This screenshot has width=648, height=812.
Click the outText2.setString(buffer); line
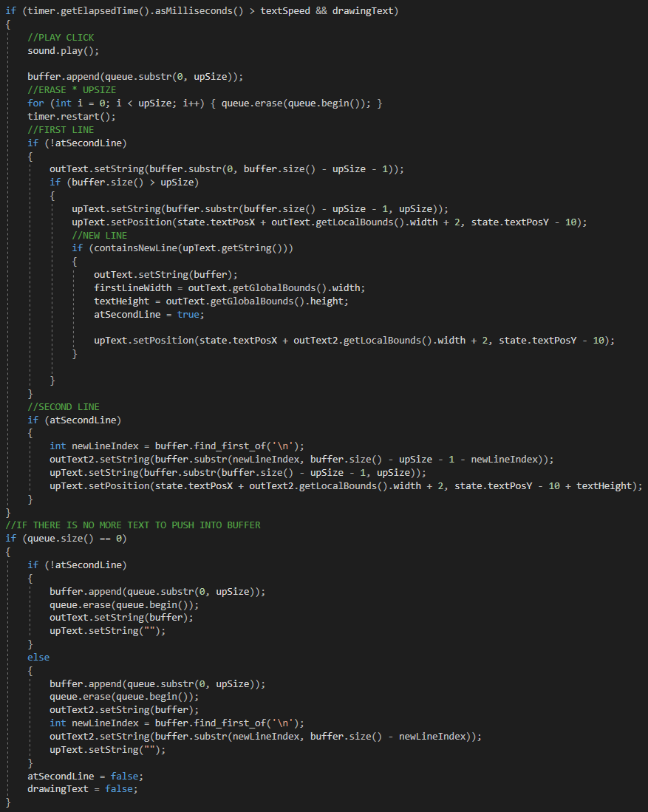point(124,710)
